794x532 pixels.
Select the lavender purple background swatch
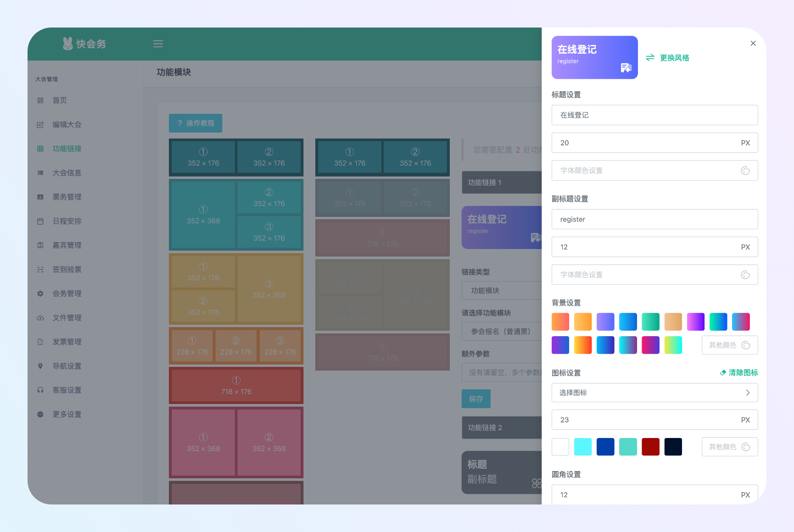[x=605, y=322]
